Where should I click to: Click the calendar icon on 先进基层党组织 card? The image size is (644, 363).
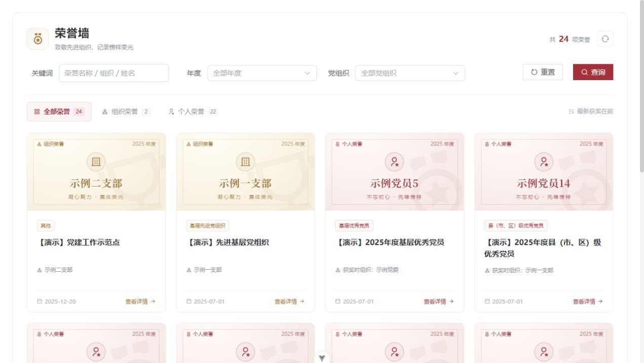tap(189, 301)
